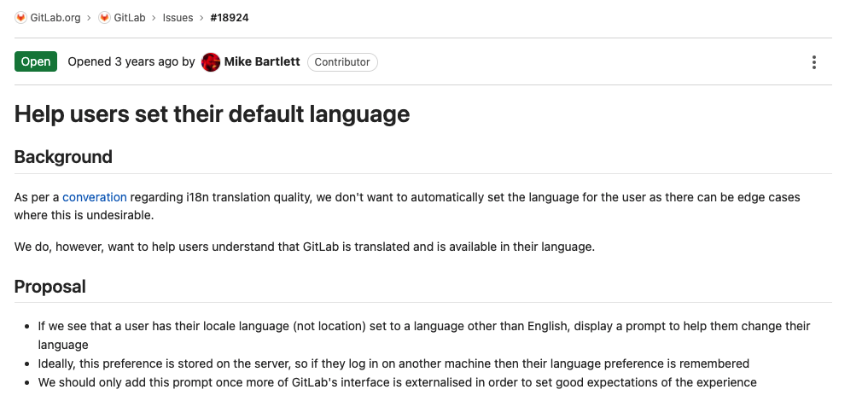Viewport: 868px width, 407px height.
Task: Click the chevron after Issues breadcrumb
Action: [x=201, y=17]
